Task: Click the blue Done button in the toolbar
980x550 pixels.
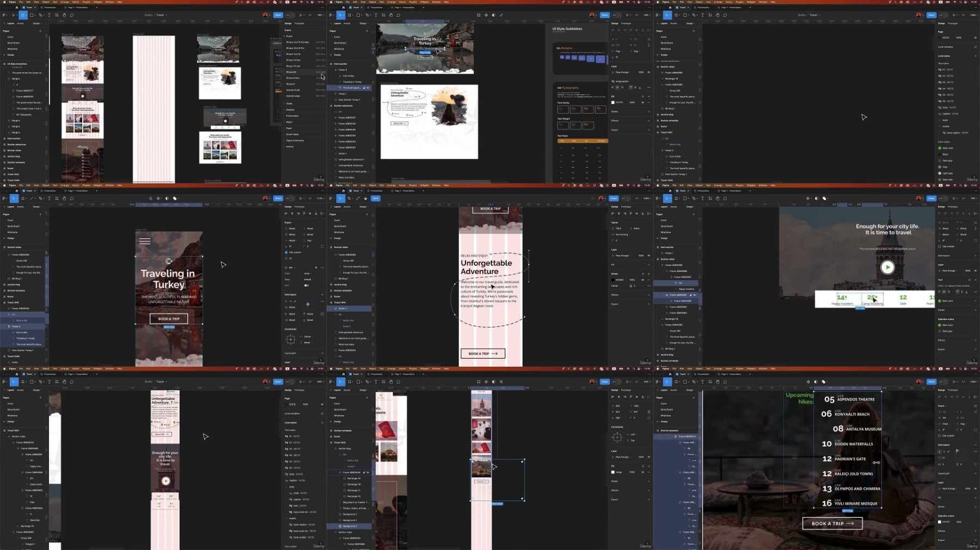Action: [375, 199]
